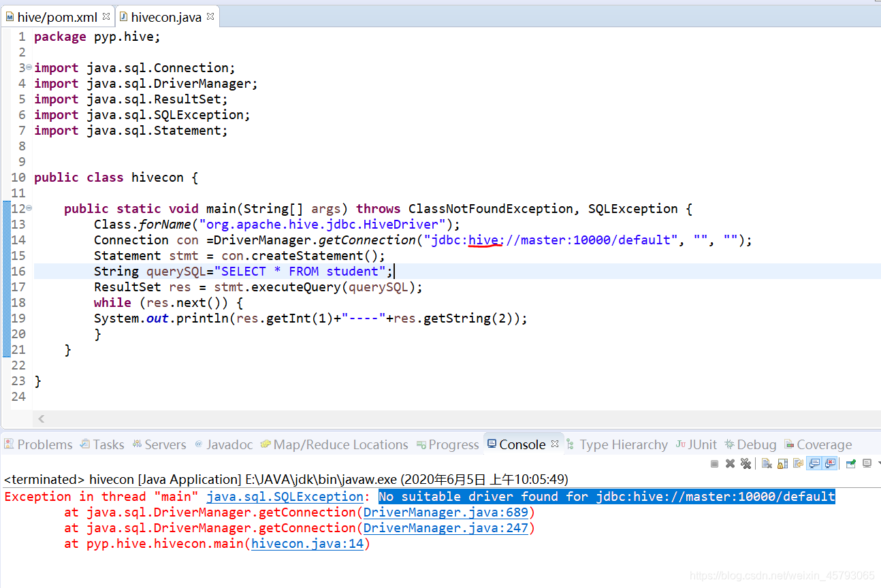Click 'while (res.next()) {' line
This screenshot has width=881, height=588.
tap(169, 303)
